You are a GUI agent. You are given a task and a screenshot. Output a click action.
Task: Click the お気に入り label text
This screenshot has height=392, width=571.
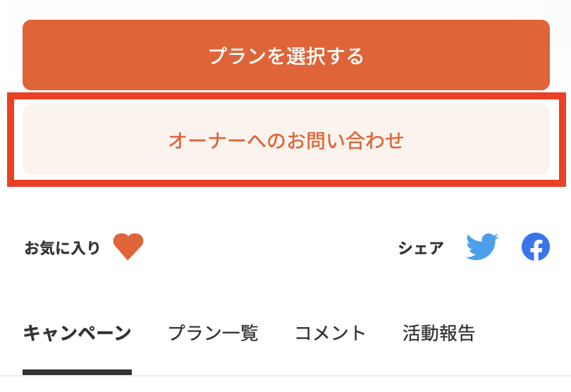(x=62, y=247)
